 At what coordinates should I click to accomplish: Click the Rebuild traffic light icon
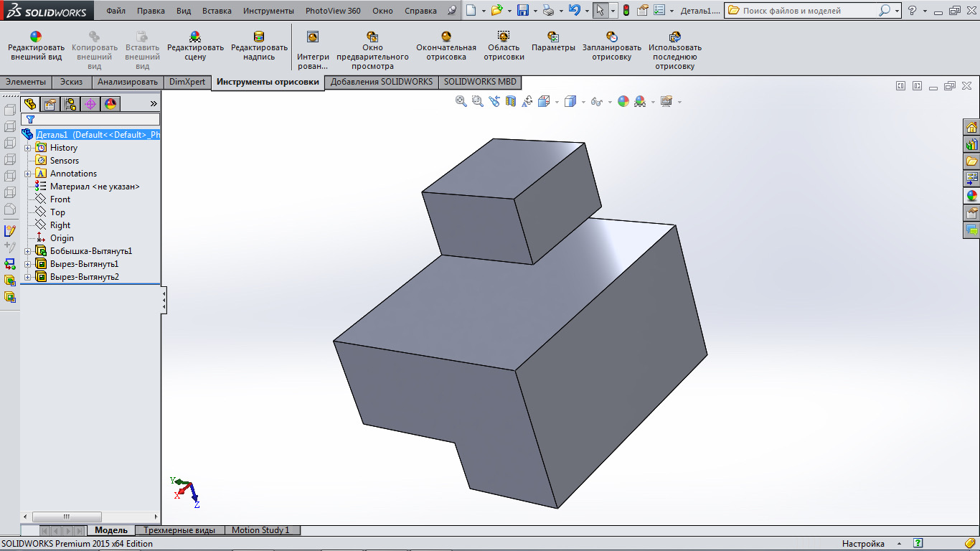tap(626, 11)
